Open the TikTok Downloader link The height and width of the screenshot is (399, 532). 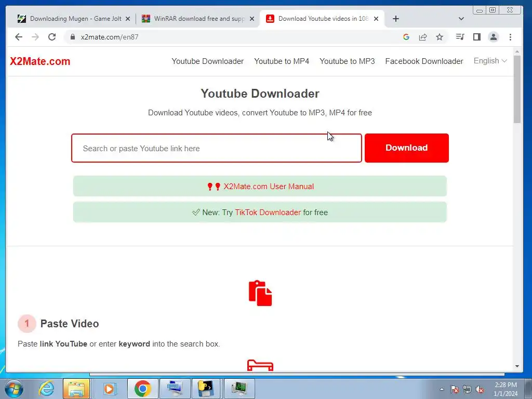point(268,212)
